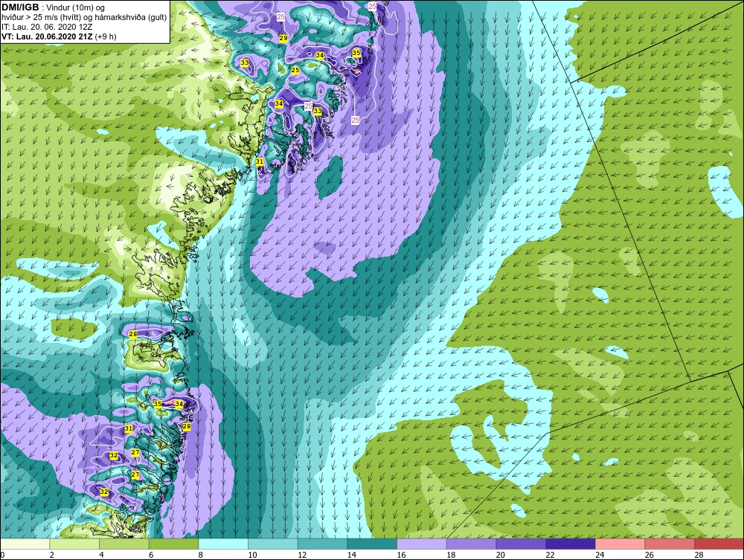This screenshot has height=560, width=744.
Task: Pick the 2–4 m/s light green swatch
Action: click(x=74, y=544)
